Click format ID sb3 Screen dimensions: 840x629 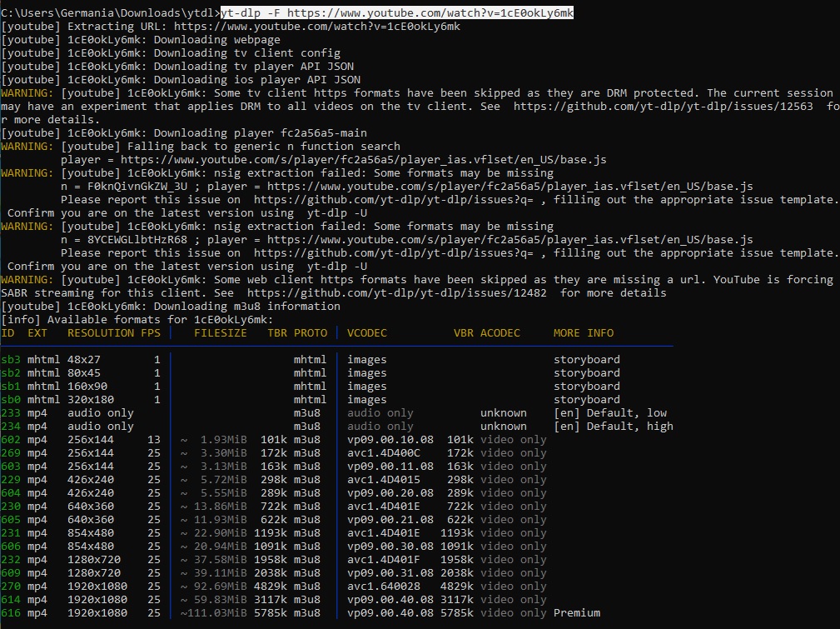click(11, 360)
